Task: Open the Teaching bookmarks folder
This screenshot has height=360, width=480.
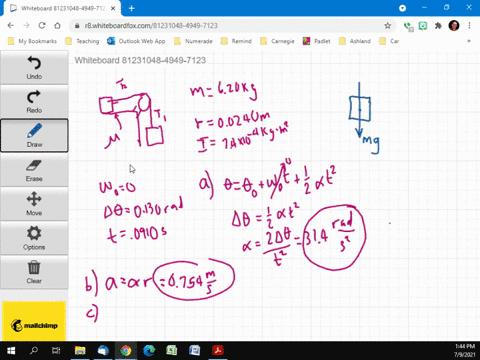Action: pos(82,41)
